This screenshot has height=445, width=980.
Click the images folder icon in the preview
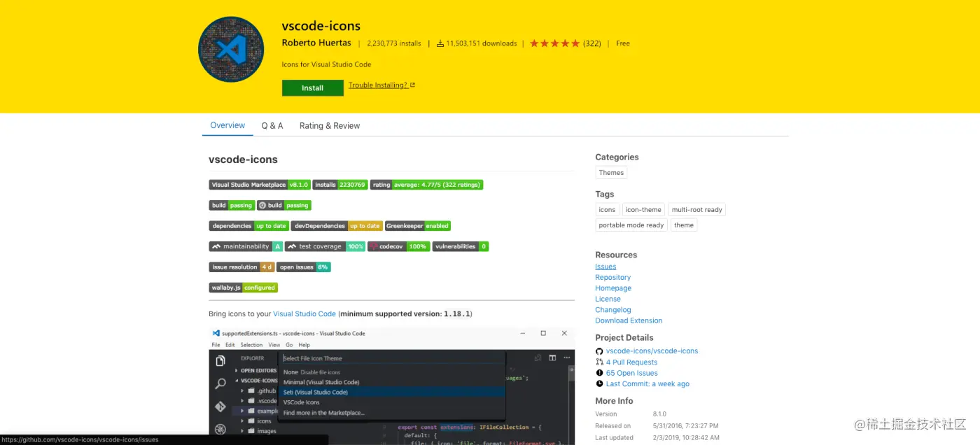(x=252, y=432)
